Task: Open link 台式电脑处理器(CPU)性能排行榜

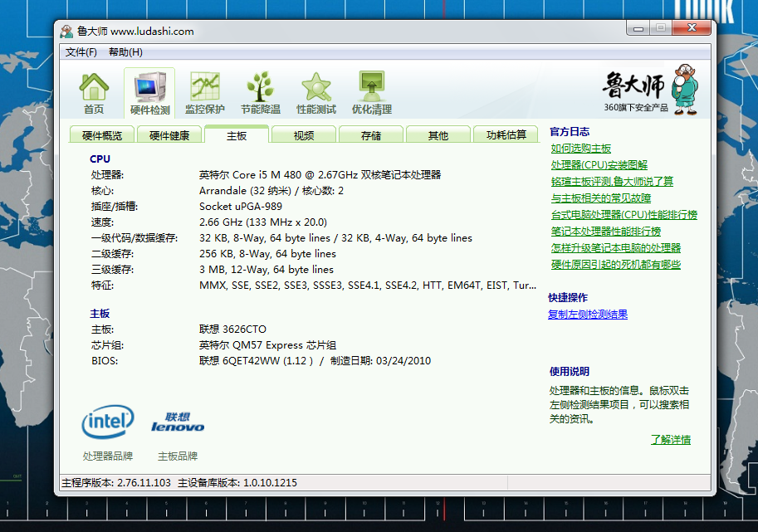Action: click(x=624, y=214)
